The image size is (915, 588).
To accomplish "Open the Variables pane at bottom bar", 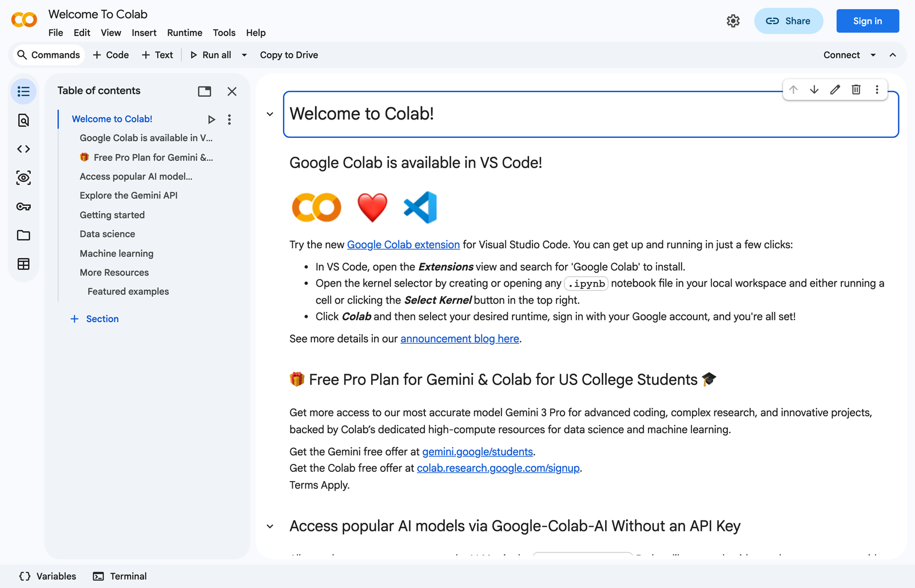I will click(46, 576).
